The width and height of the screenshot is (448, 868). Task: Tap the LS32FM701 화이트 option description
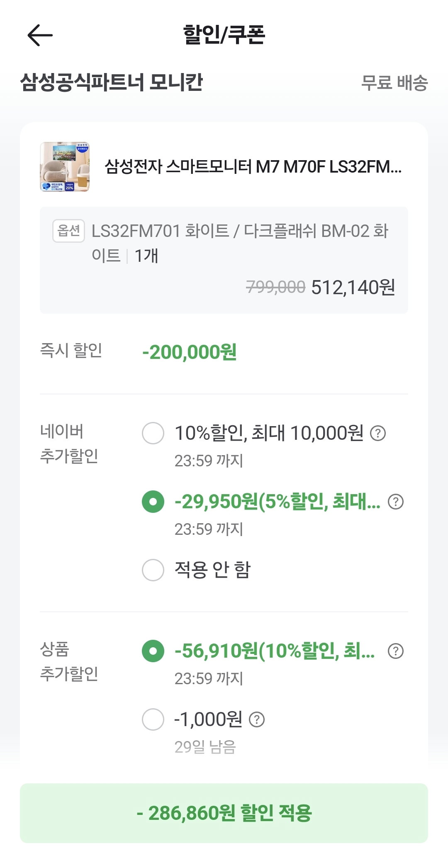pyautogui.click(x=240, y=243)
